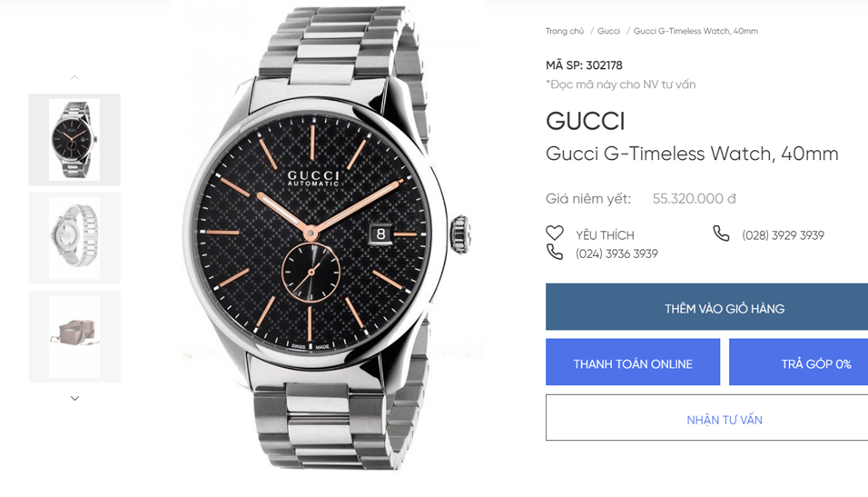The image size is (868, 497).
Task: Add to favorites via YÊU THÍCH label
Action: tap(605, 235)
